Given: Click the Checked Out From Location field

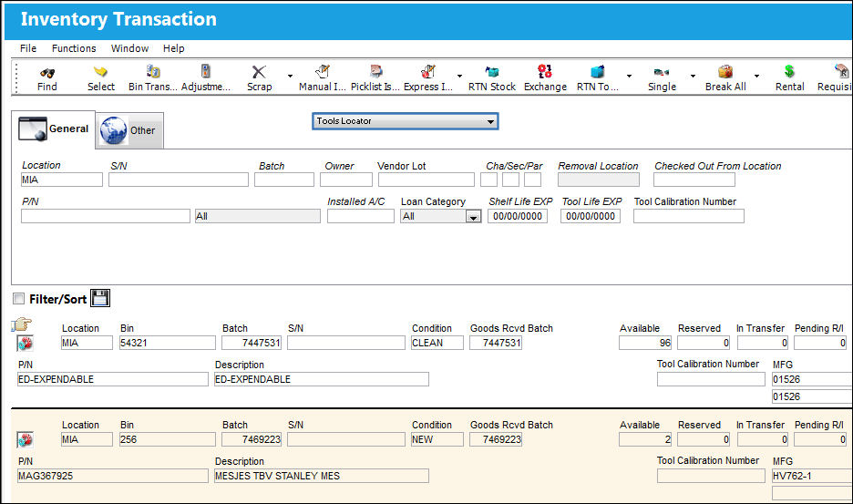Looking at the screenshot, I should [x=694, y=180].
